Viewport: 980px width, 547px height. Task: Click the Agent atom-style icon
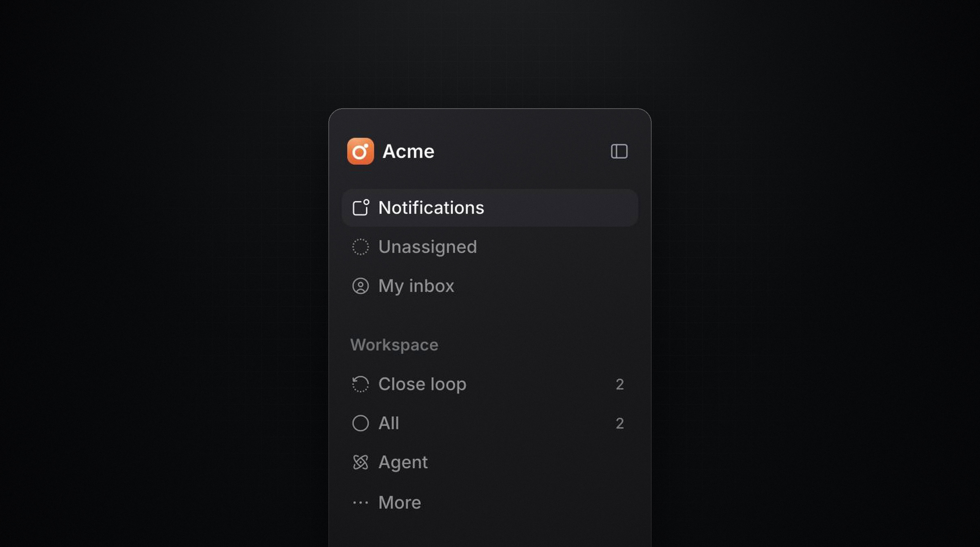click(x=360, y=463)
